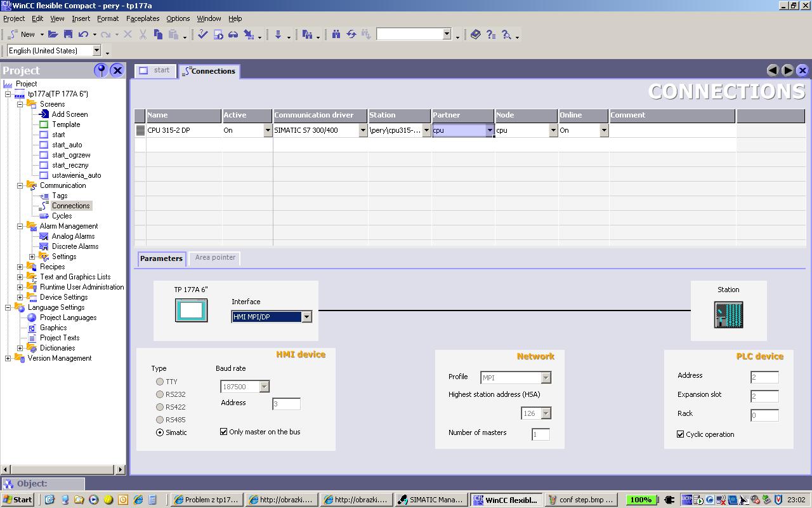The height and width of the screenshot is (508, 812).
Task: Click the binoculars find icon
Action: (x=336, y=34)
